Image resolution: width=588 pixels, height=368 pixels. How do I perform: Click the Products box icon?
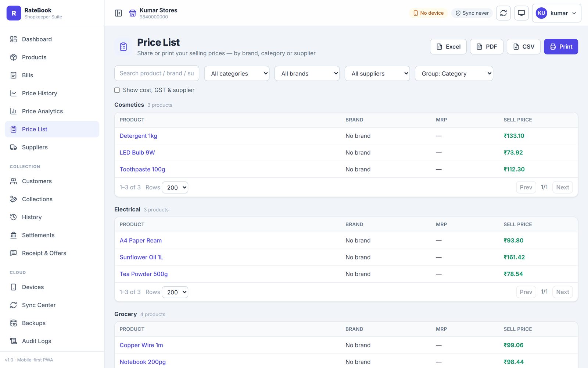click(x=14, y=57)
